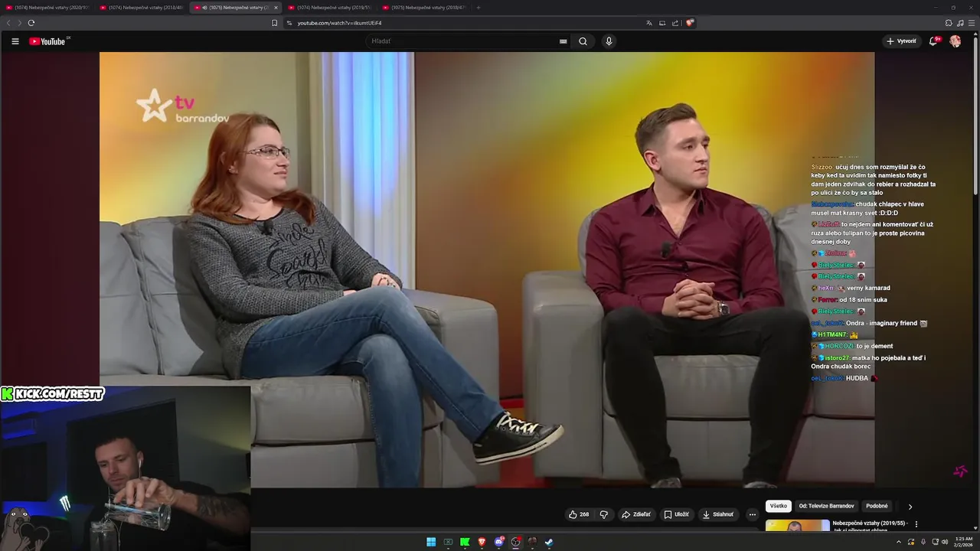This screenshot has width=980, height=551.
Task: Open options for Nebezpečné vztahy (2019/55) suggestion
Action: click(916, 524)
